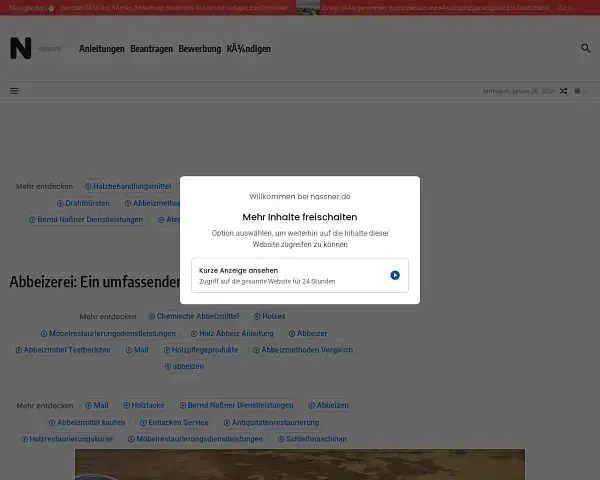This screenshot has height=480, width=600.
Task: Go to the Bewerbung menu item
Action: [x=200, y=48]
